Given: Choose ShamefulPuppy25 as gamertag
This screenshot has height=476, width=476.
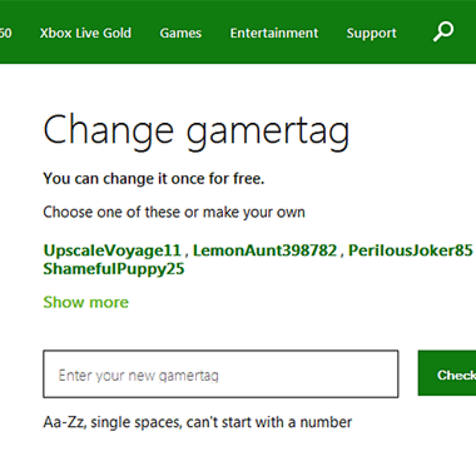Looking at the screenshot, I should 113,269.
